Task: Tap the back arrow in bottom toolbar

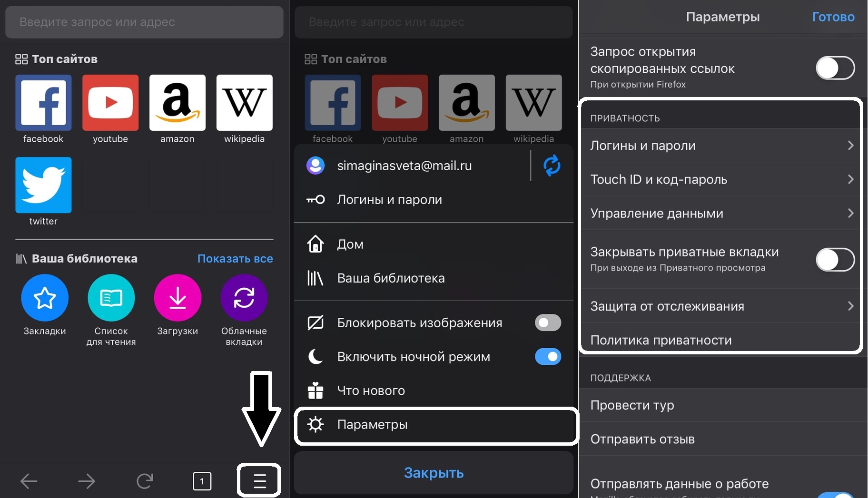Action: tap(29, 481)
